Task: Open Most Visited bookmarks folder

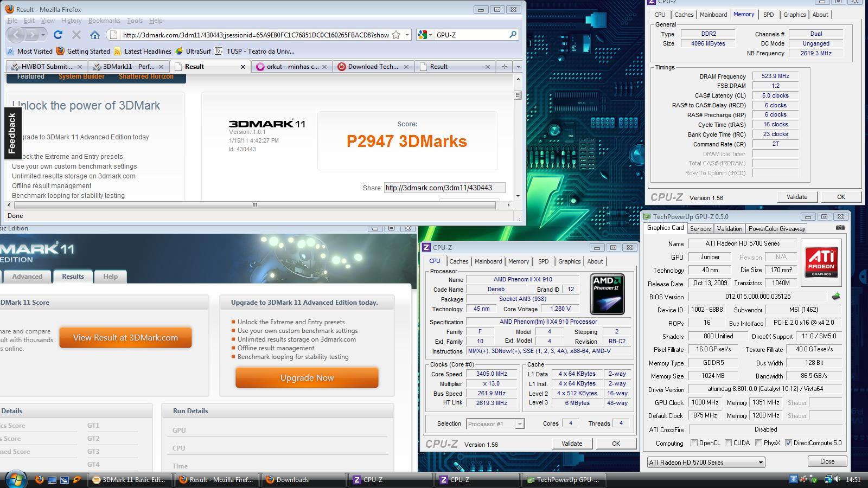Action: click(x=30, y=52)
